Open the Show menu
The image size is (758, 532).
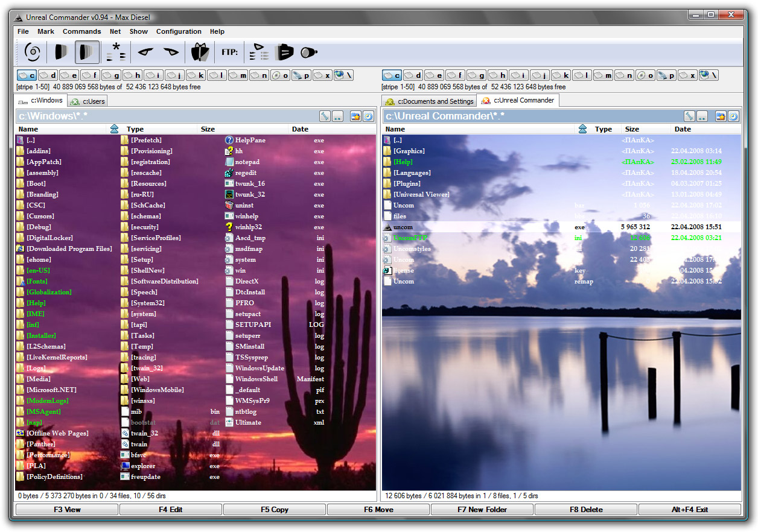coord(138,31)
